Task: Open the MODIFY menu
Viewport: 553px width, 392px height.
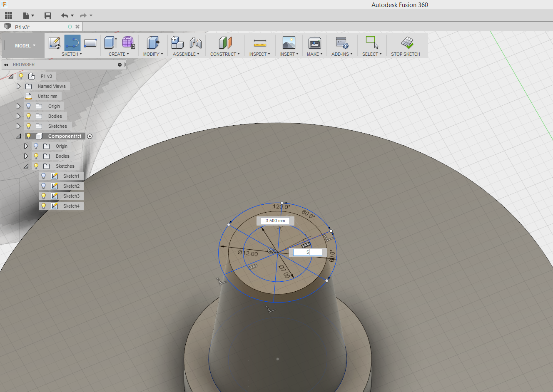Action: pyautogui.click(x=153, y=54)
